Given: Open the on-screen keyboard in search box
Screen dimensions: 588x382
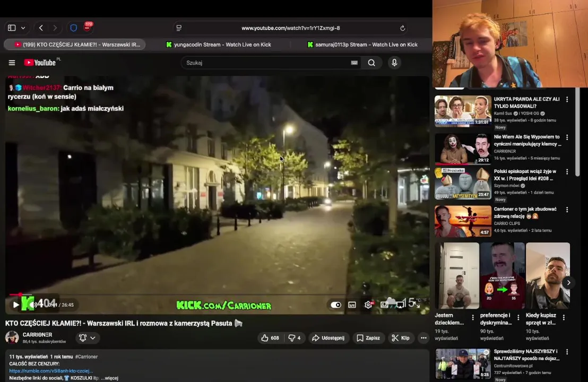Looking at the screenshot, I should pos(354,63).
